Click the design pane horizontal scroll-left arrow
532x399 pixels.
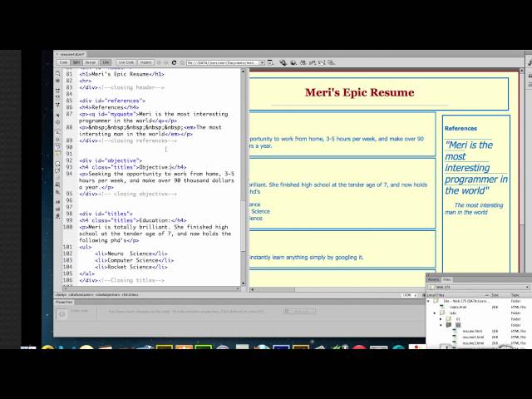(252, 289)
